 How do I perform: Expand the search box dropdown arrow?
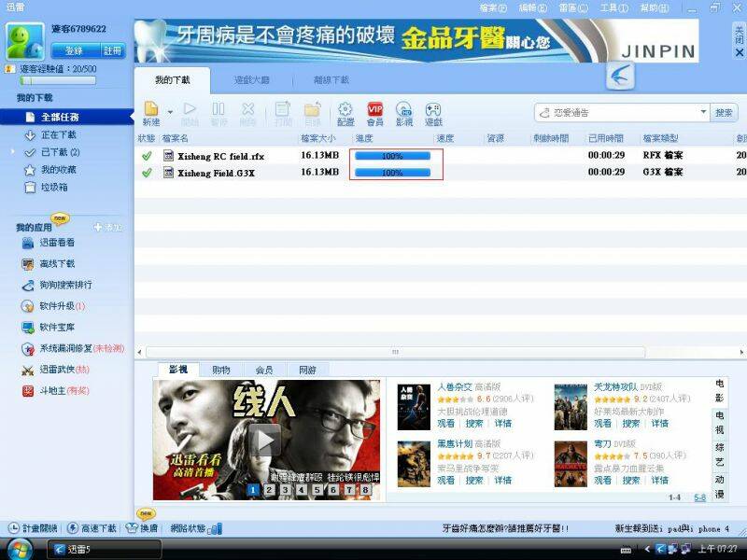click(x=703, y=112)
